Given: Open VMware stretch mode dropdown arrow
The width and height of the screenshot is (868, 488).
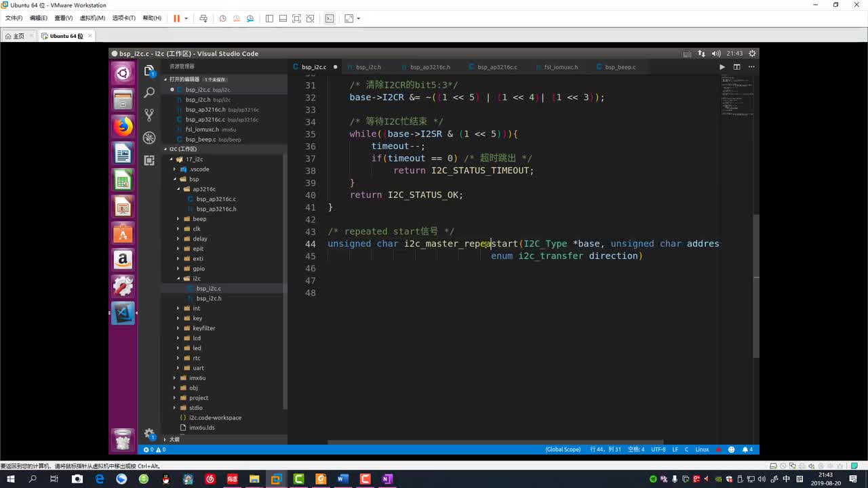Looking at the screenshot, I should (x=359, y=18).
